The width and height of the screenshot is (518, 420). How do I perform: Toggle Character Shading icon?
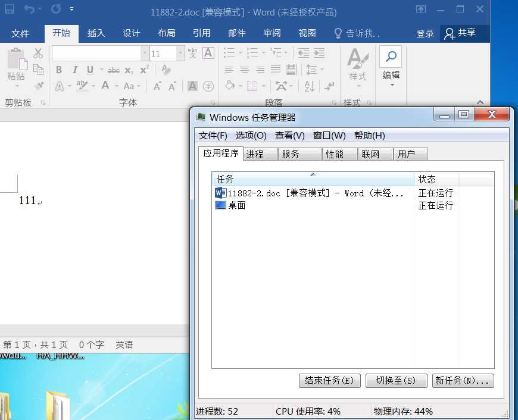coord(192,86)
